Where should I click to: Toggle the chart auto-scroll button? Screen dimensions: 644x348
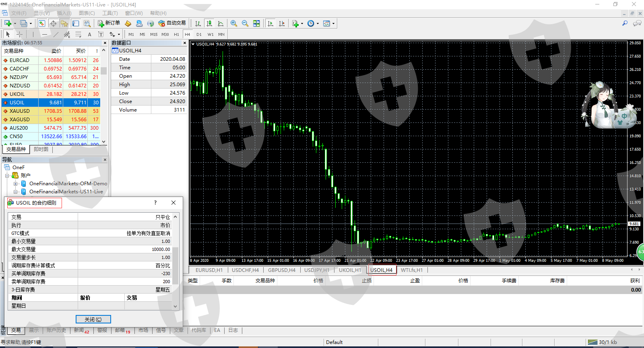tap(270, 23)
